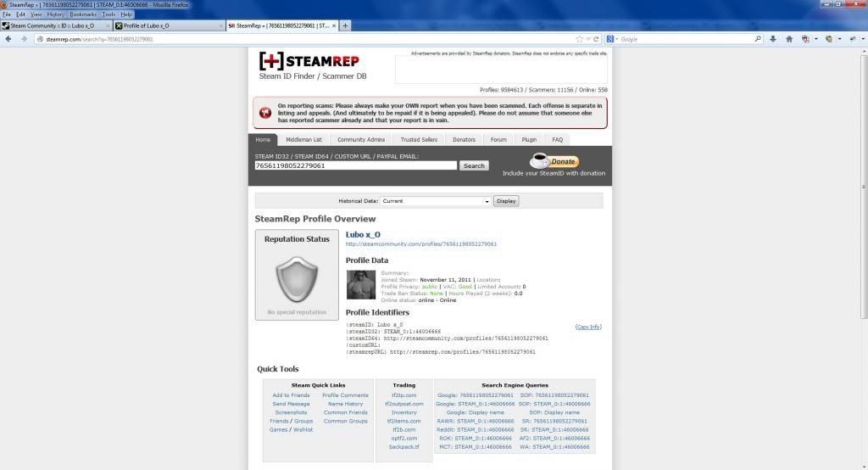Open the Forum tab
868x470 pixels.
(498, 140)
